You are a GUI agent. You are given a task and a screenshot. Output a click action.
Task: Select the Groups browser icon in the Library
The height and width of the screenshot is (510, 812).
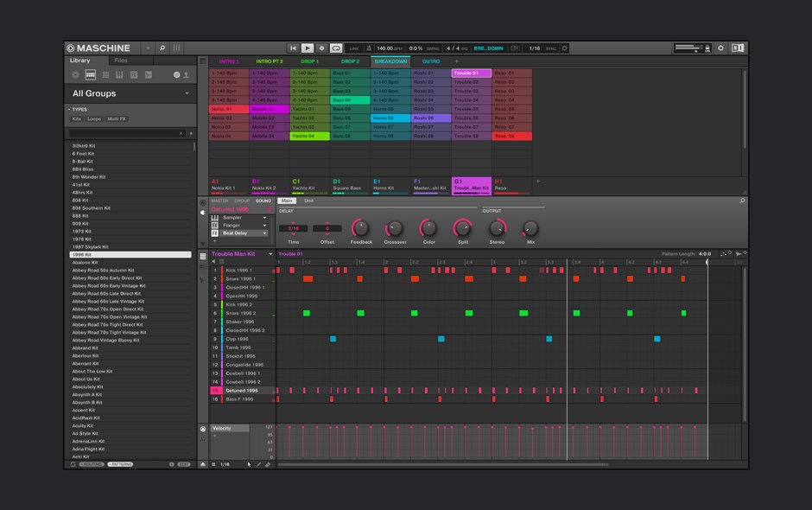click(x=90, y=75)
